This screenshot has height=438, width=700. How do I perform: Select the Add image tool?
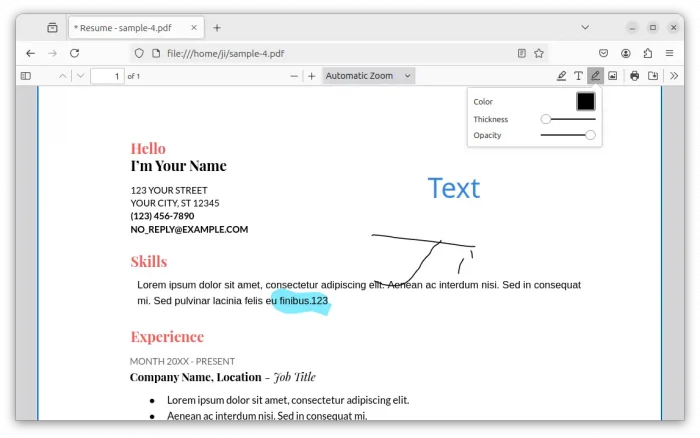613,76
